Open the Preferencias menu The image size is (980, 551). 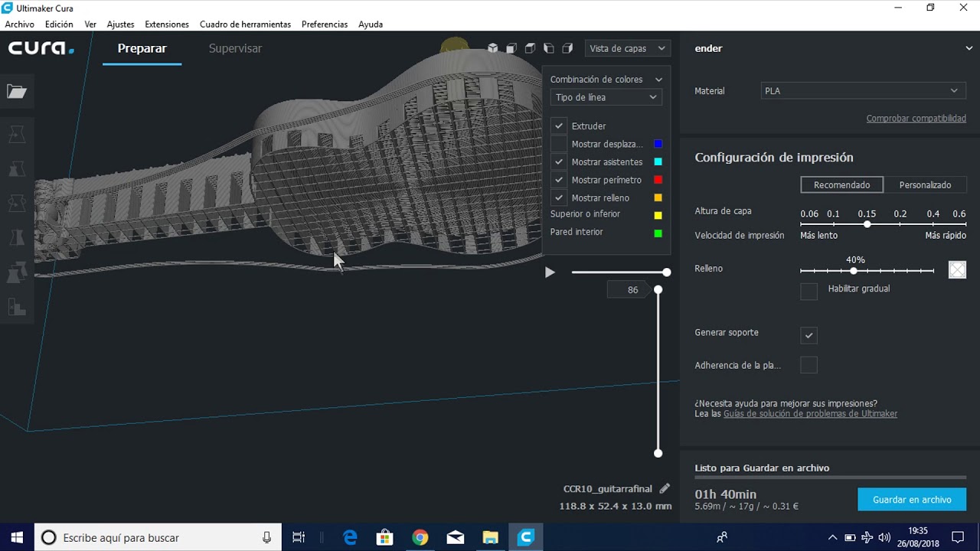325,24
